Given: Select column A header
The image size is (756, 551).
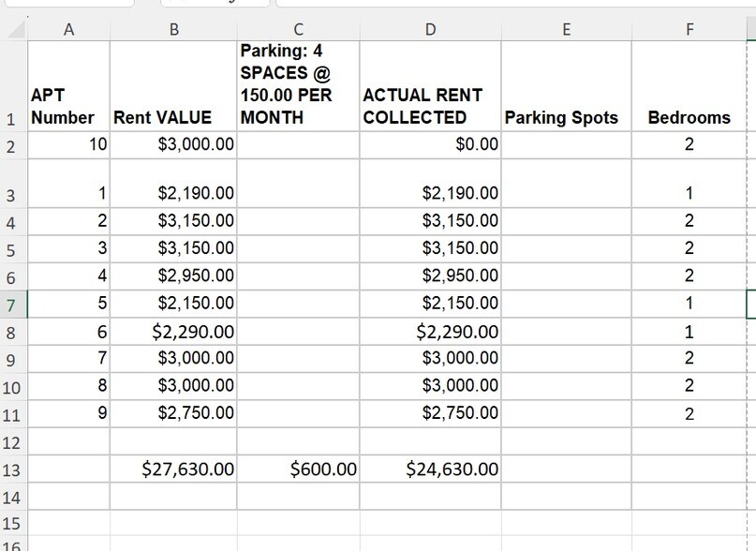Looking at the screenshot, I should click(69, 29).
